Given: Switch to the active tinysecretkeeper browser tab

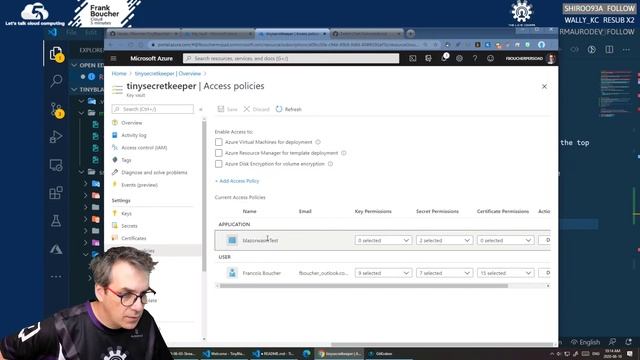Looking at the screenshot, I should coord(292,33).
